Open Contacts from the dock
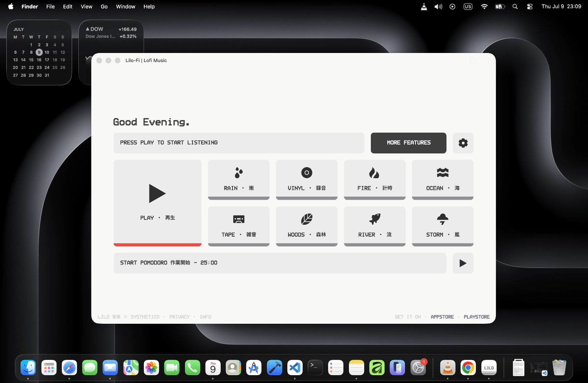 [233, 368]
